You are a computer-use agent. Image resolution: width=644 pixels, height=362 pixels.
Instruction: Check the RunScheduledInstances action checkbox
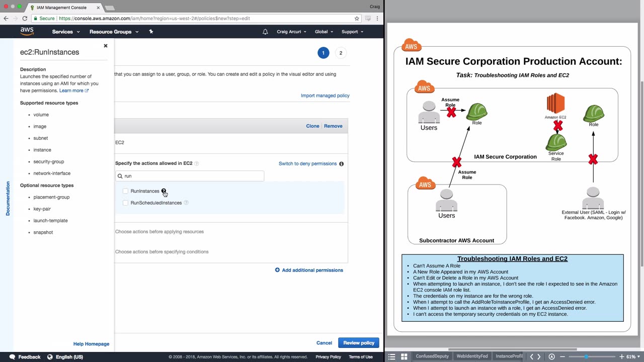pyautogui.click(x=125, y=203)
